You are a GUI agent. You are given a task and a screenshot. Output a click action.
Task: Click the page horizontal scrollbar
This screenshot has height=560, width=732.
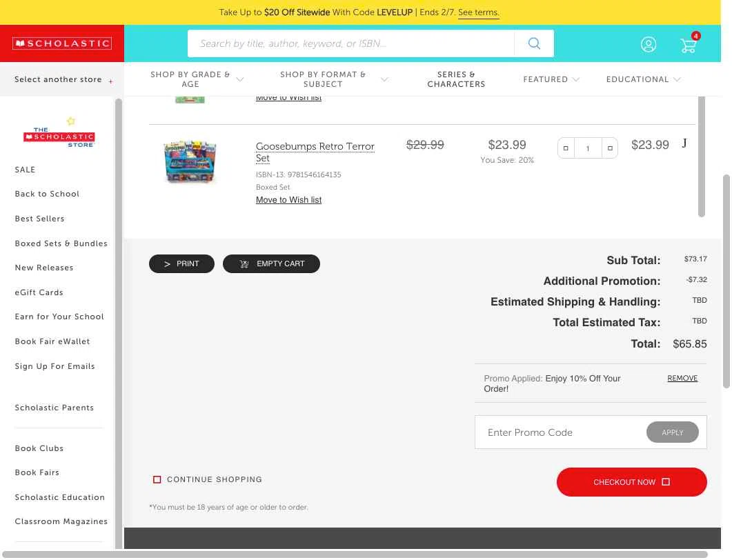(355, 554)
